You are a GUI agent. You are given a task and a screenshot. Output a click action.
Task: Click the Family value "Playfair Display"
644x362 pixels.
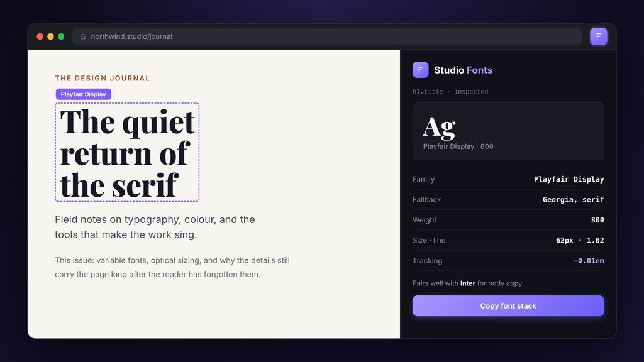click(569, 179)
